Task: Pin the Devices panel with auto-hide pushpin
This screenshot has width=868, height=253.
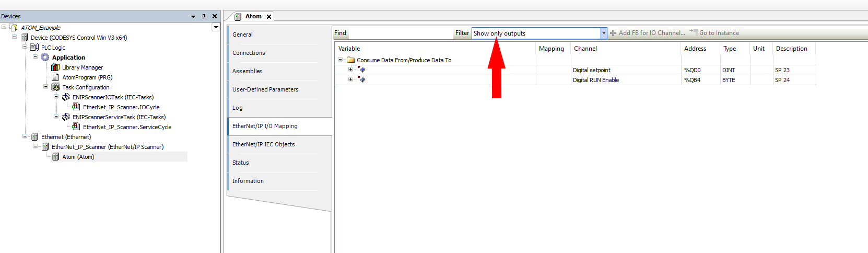Action: pyautogui.click(x=204, y=16)
